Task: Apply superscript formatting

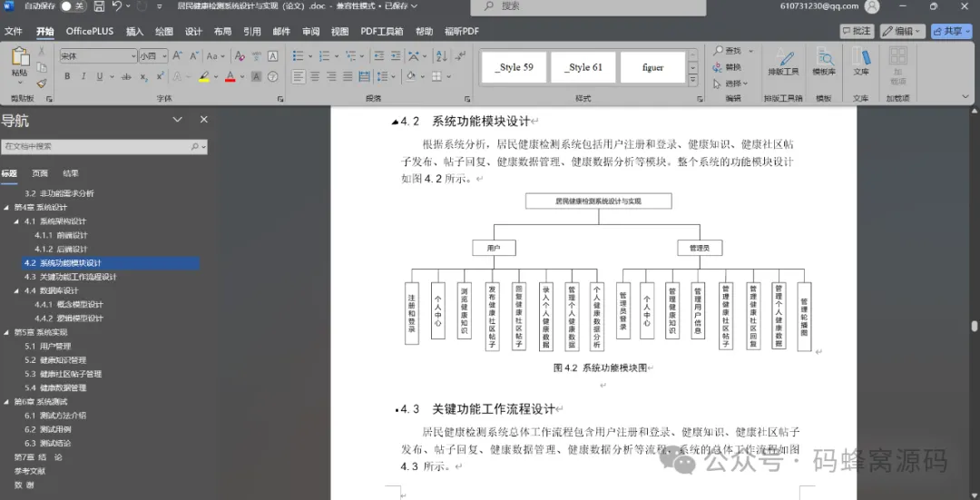Action: 160,76
